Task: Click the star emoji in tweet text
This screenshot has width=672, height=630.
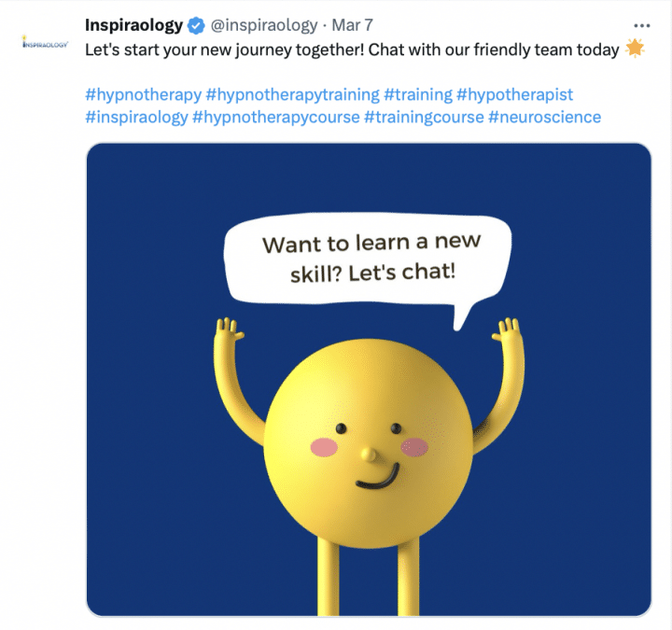Action: [635, 48]
